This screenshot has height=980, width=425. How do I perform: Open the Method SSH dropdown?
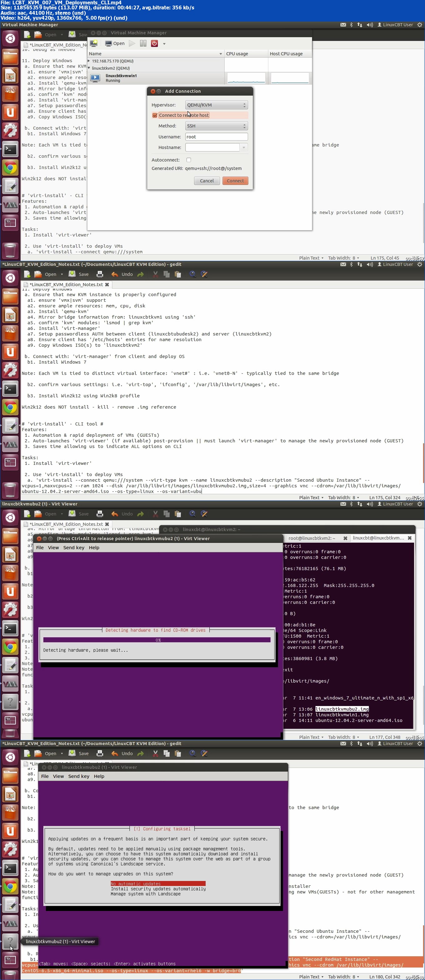click(216, 126)
